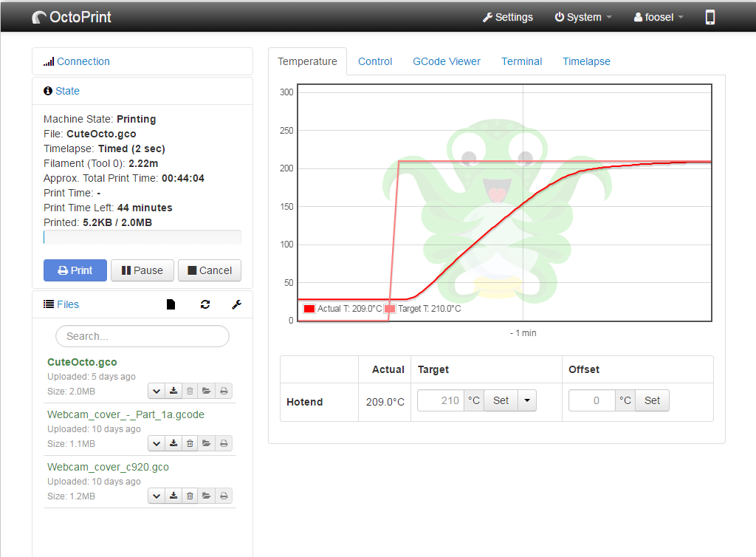The width and height of the screenshot is (756, 557).
Task: Open the files panel wrench settings
Action: (x=236, y=304)
